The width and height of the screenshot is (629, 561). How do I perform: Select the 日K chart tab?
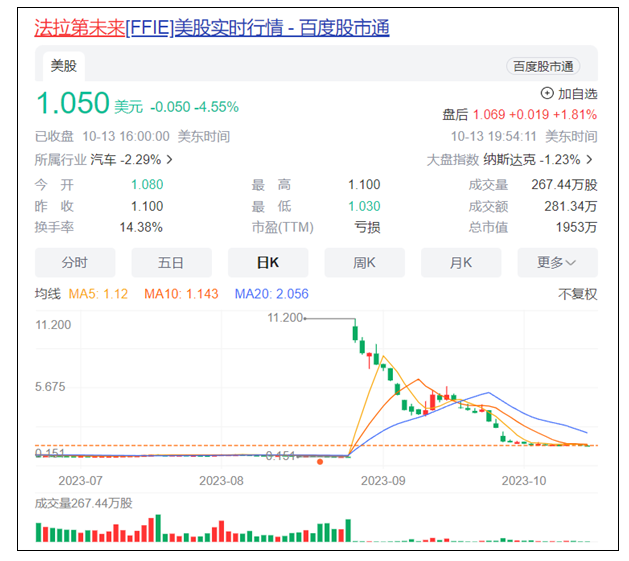coord(268,263)
